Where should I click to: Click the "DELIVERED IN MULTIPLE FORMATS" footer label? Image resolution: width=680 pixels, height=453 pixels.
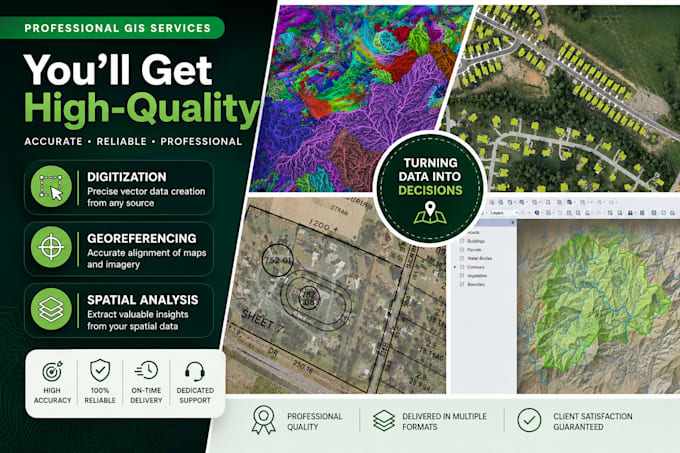pos(445,421)
